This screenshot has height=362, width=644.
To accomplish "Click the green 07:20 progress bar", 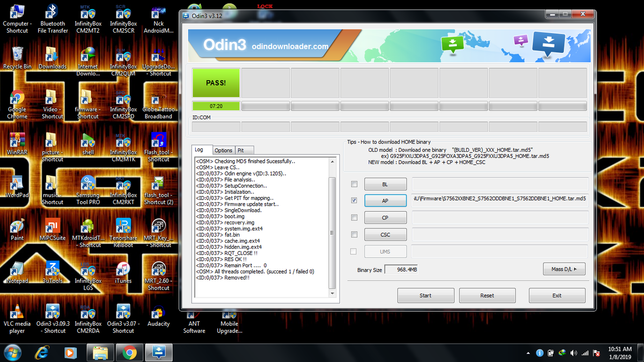I will click(216, 106).
